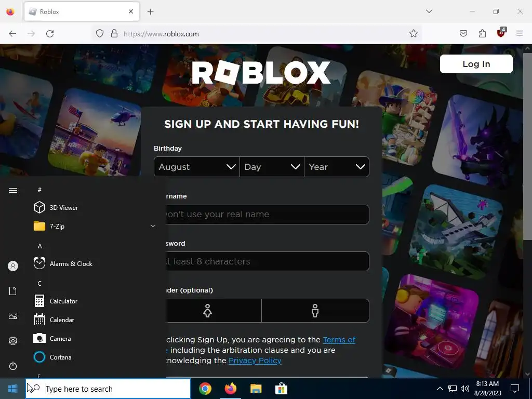
Task: Show hidden system tray icons
Action: (440, 389)
